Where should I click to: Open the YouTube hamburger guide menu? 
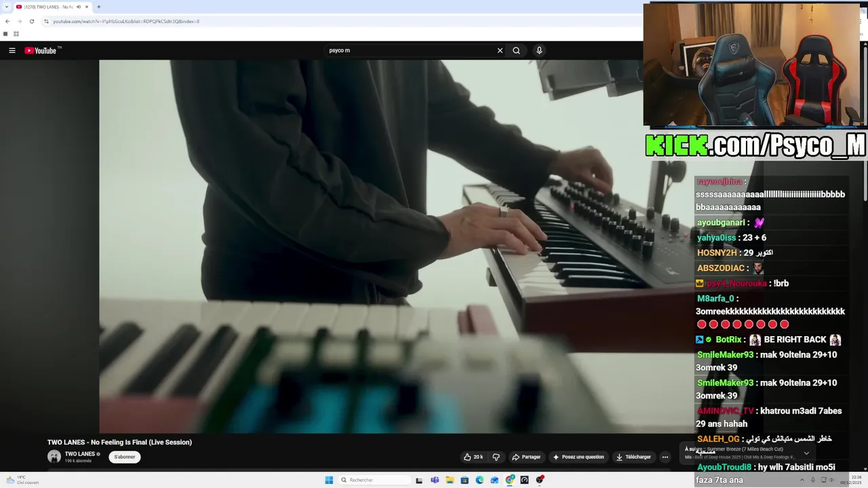(x=12, y=50)
